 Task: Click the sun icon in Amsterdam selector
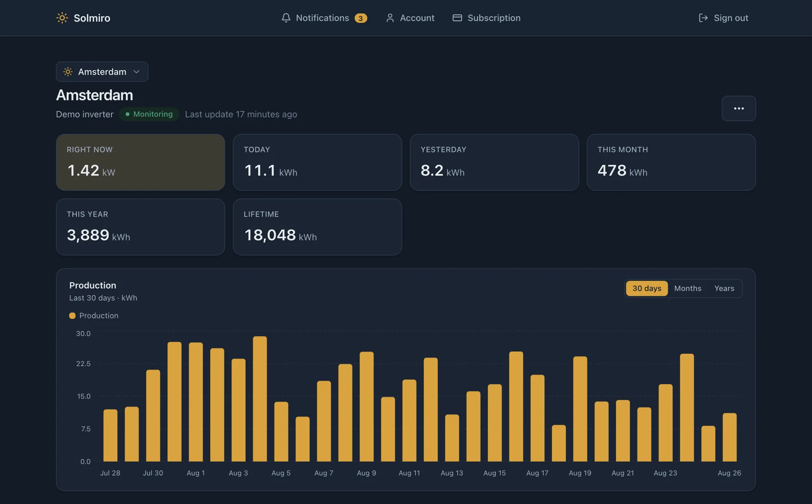point(68,72)
